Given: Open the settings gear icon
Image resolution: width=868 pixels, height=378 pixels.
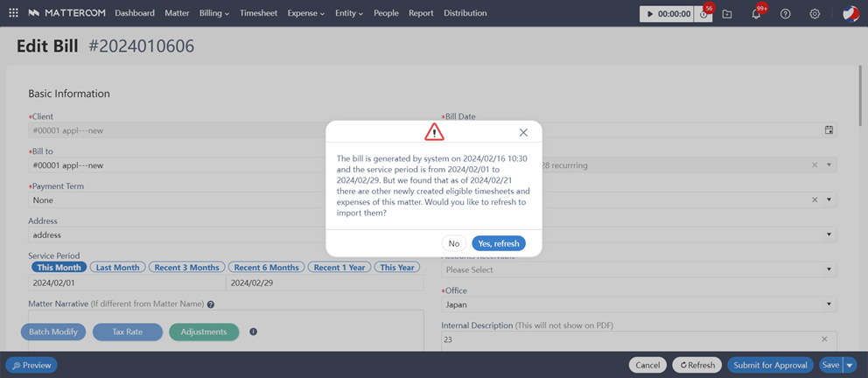Looking at the screenshot, I should click(x=815, y=14).
